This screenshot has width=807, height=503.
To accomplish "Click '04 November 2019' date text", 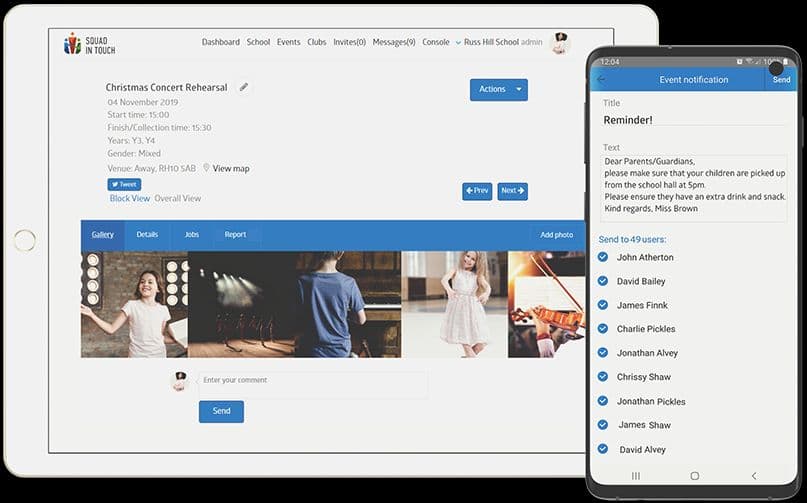I will click(x=143, y=102).
